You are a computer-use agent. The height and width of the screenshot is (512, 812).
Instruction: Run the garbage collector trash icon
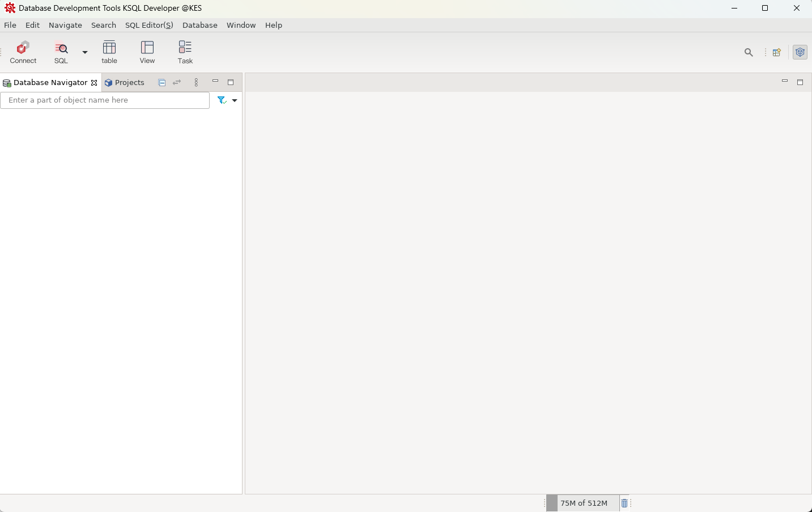624,503
